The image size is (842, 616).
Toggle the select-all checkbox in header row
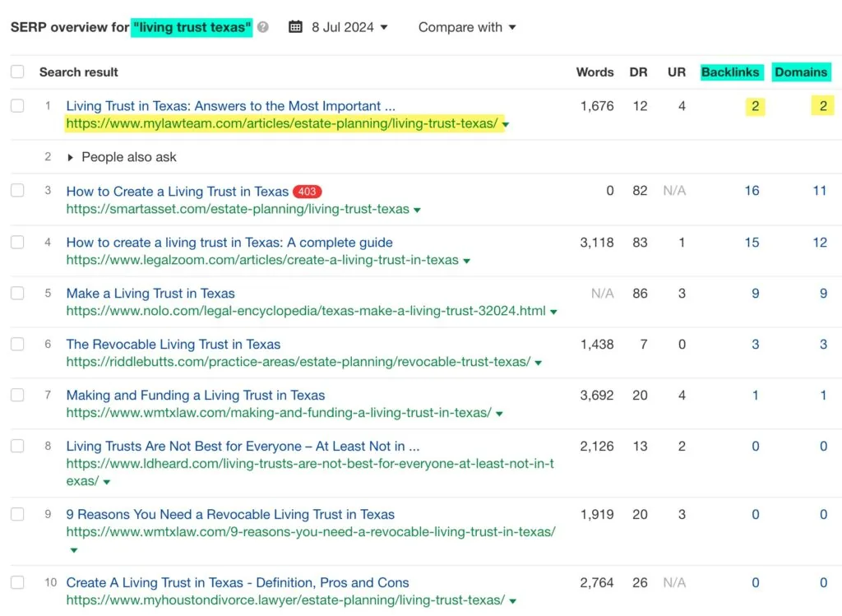pyautogui.click(x=17, y=72)
